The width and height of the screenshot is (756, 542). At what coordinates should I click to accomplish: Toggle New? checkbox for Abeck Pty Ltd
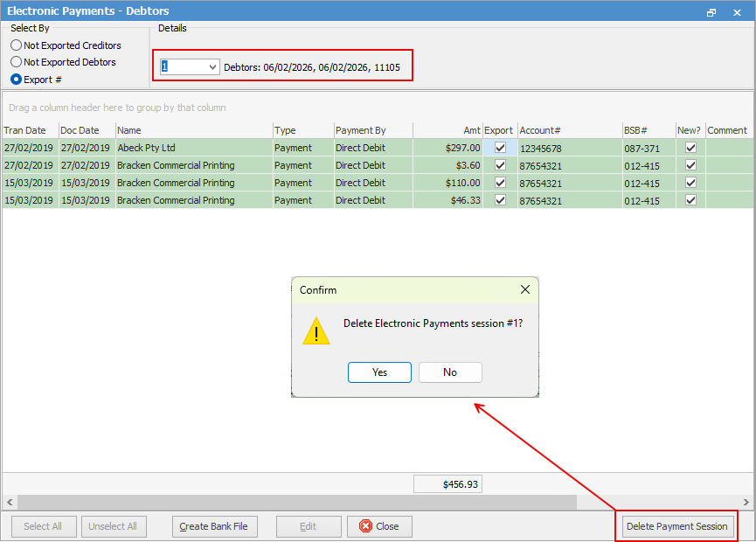click(690, 148)
